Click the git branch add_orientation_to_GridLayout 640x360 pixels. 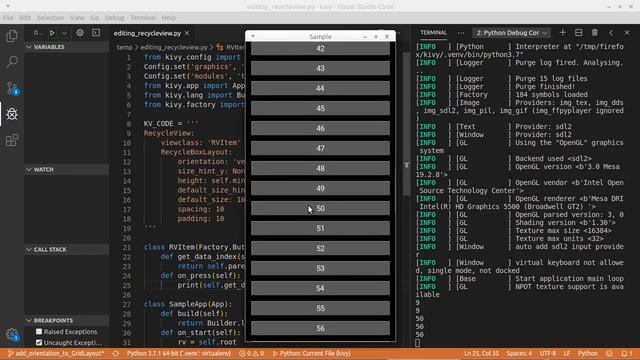(x=56, y=353)
